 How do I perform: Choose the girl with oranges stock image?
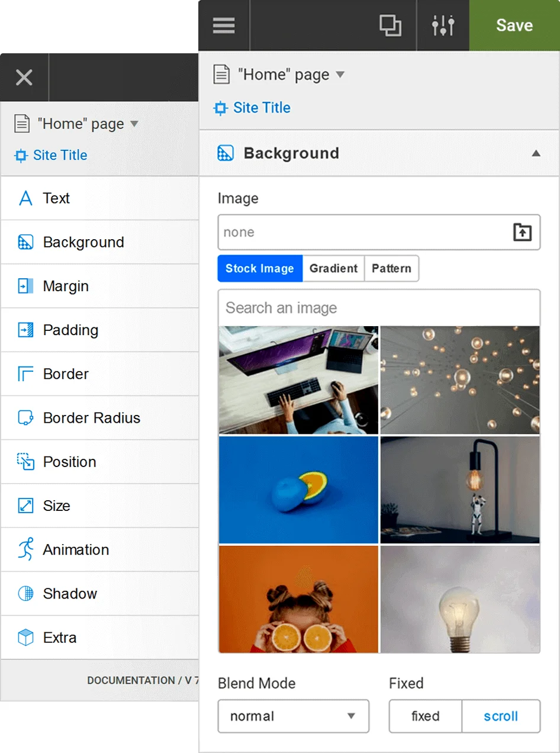click(298, 599)
